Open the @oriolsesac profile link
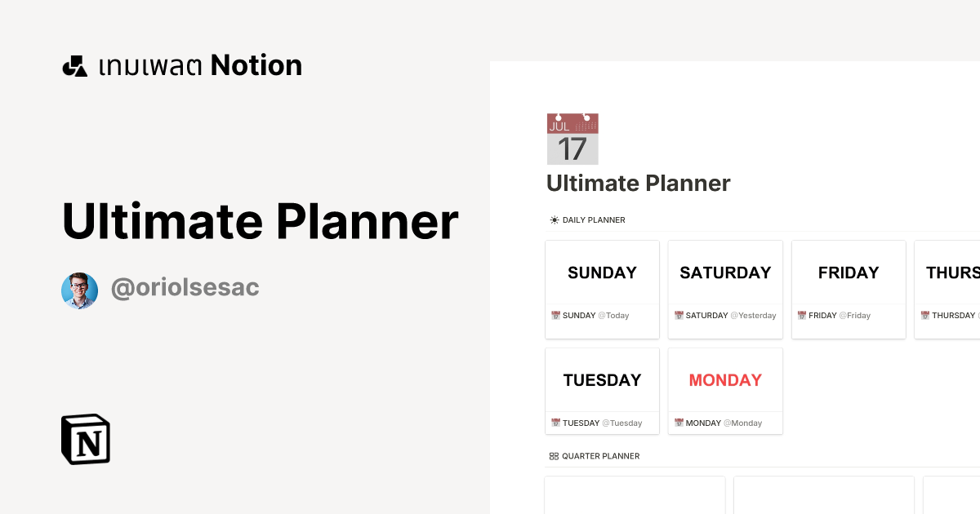The image size is (980, 514). (x=185, y=287)
